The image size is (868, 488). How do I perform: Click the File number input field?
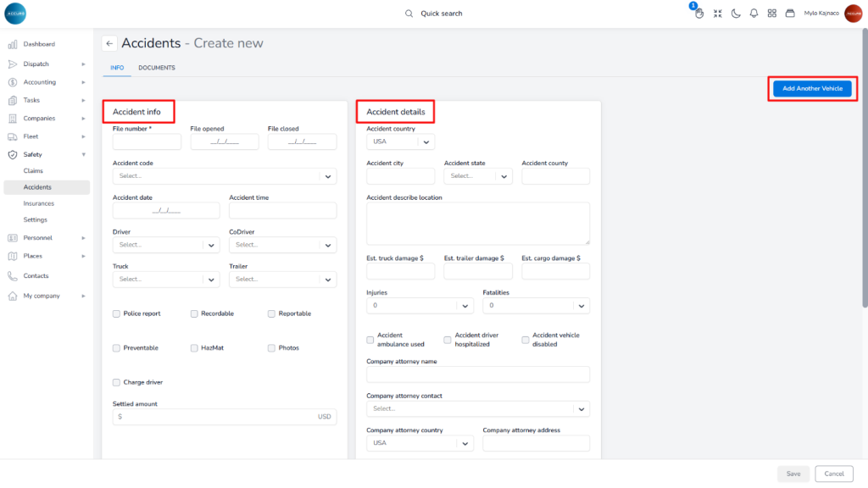tap(147, 141)
